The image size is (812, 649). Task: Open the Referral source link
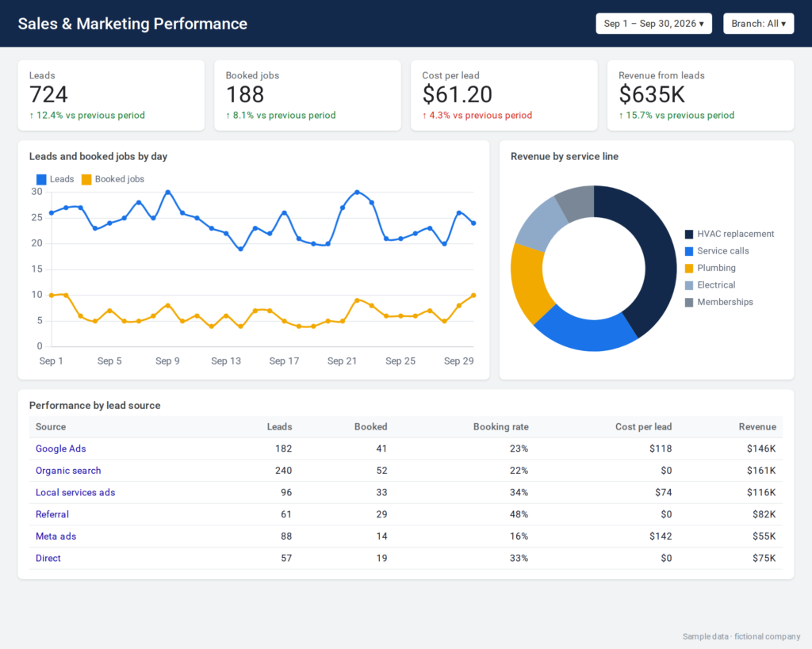pyautogui.click(x=52, y=514)
